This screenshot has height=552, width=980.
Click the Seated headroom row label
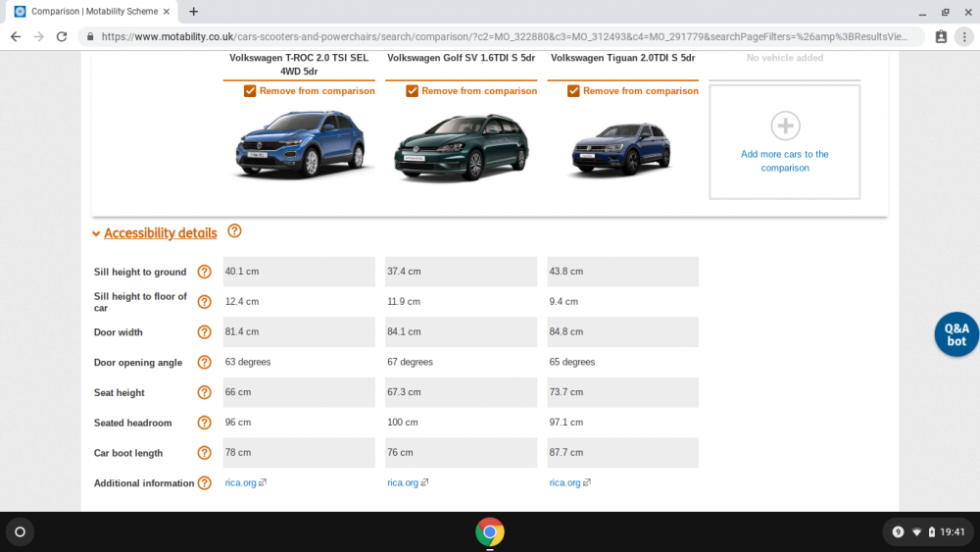click(x=132, y=423)
